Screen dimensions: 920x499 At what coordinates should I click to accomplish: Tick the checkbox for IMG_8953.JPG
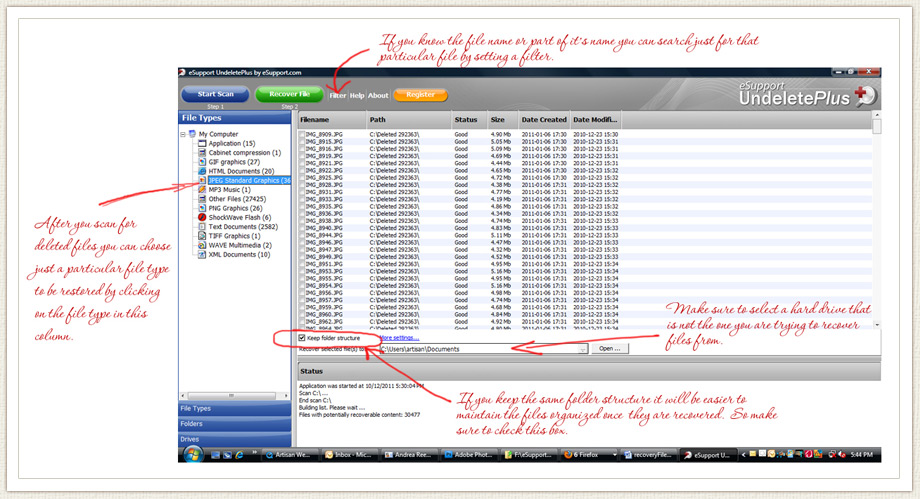pyautogui.click(x=302, y=271)
